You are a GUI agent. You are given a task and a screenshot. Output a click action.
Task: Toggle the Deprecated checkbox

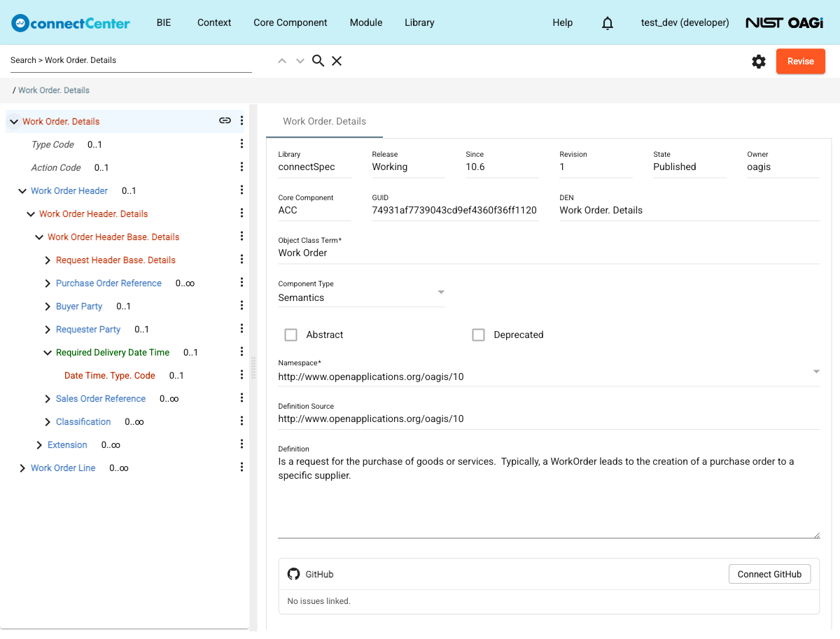(x=478, y=335)
